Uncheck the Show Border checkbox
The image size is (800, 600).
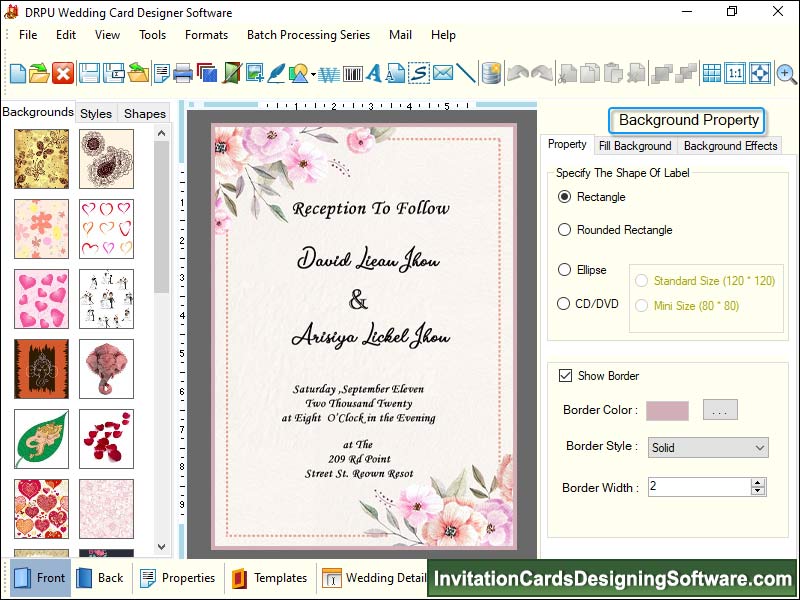click(x=565, y=376)
